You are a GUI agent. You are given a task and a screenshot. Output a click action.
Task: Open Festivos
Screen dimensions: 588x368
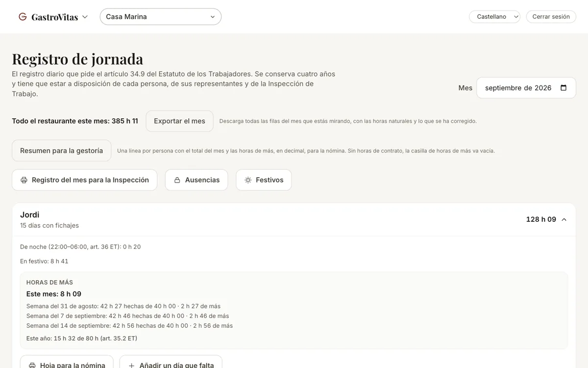click(264, 180)
